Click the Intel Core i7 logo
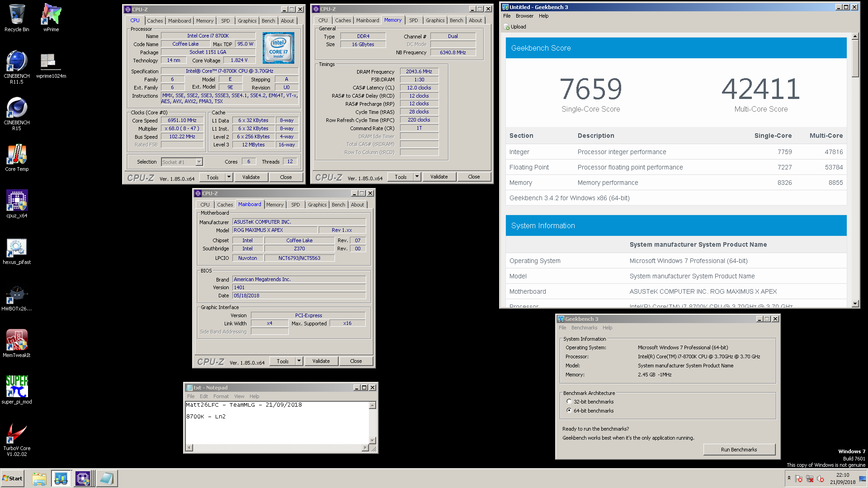The height and width of the screenshot is (488, 868). coord(278,48)
